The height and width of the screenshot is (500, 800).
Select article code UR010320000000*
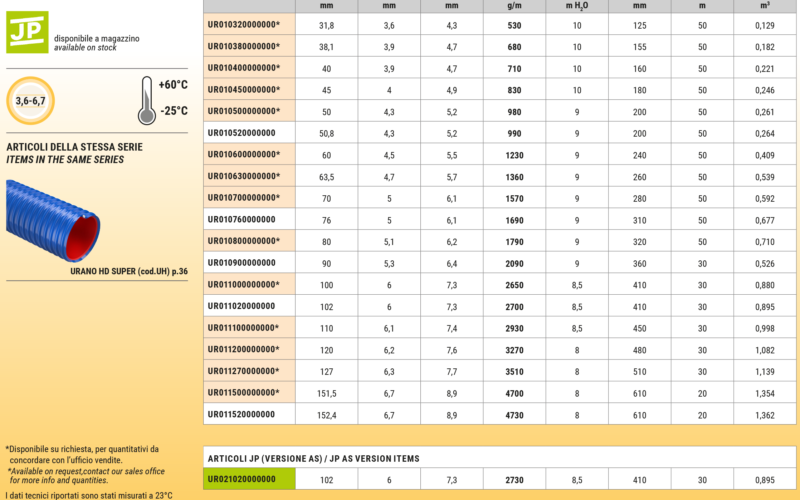(244, 24)
